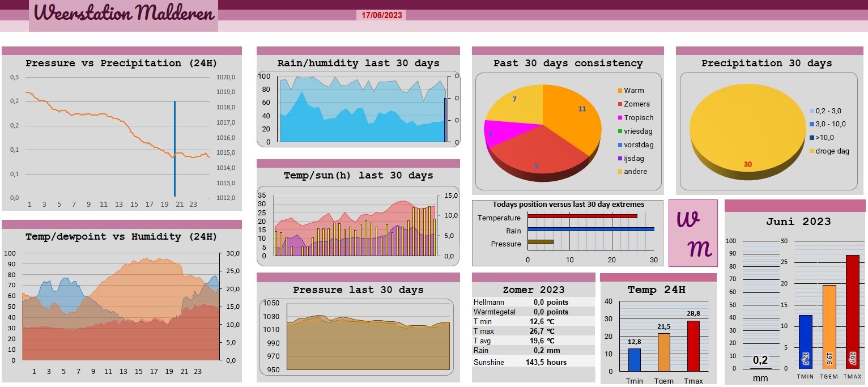
Task: Click the orange TGEM bar in Juni 2023
Action: point(829,327)
